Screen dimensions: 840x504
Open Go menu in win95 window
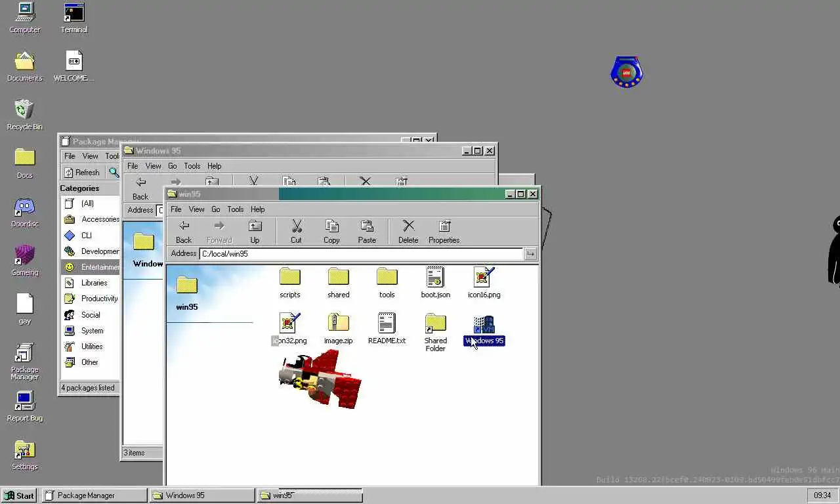[215, 209]
